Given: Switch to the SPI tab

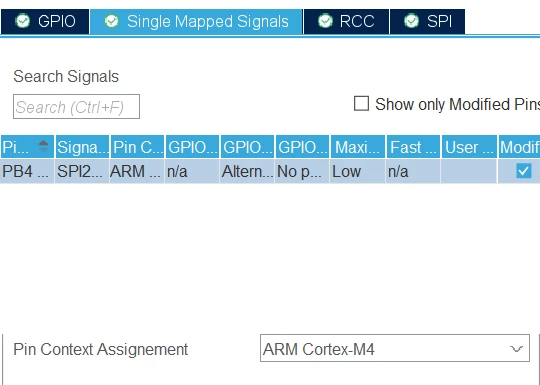Looking at the screenshot, I should [x=427, y=22].
